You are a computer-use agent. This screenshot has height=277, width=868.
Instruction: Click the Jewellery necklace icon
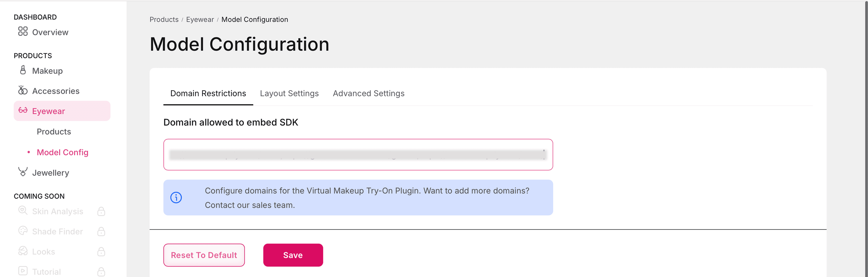point(23,172)
